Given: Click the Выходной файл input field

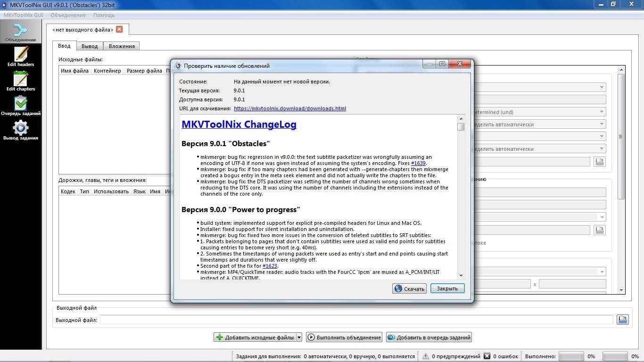Looking at the screenshot, I should pos(356,320).
